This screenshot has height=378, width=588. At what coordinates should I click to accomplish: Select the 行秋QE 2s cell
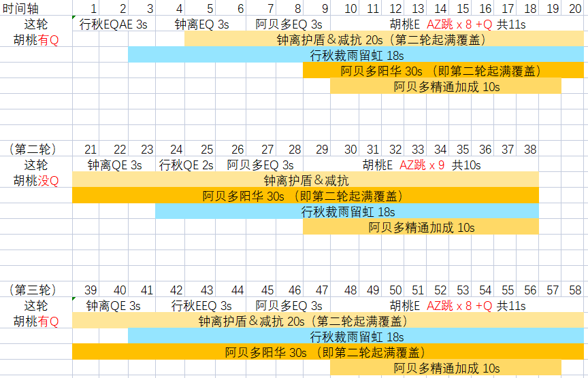point(186,165)
